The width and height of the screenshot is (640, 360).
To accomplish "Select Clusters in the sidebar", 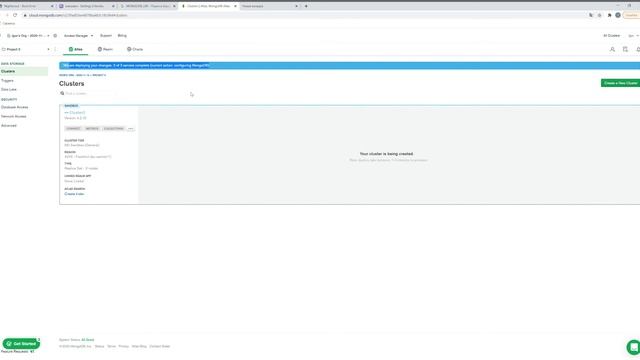I will [24, 71].
